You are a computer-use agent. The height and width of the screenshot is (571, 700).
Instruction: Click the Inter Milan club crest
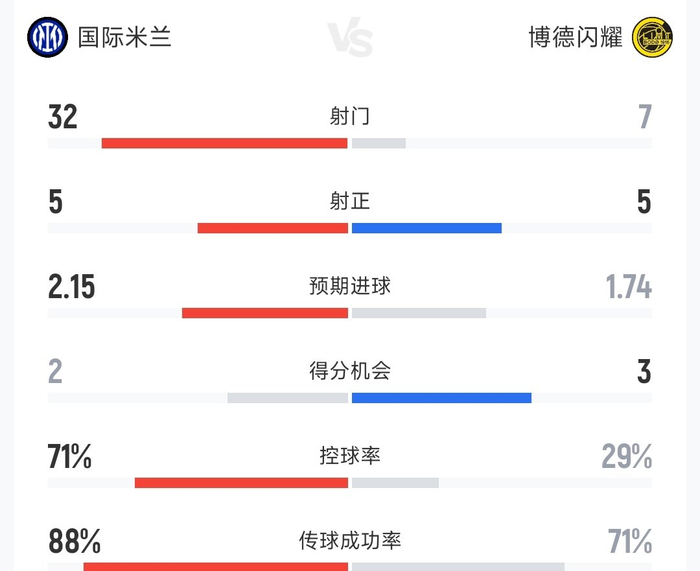tap(48, 38)
